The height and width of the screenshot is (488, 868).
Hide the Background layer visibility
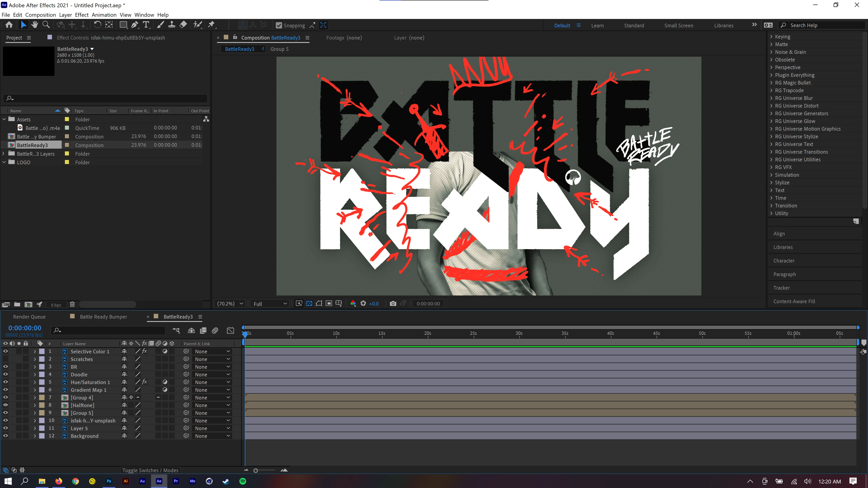pyautogui.click(x=5, y=436)
